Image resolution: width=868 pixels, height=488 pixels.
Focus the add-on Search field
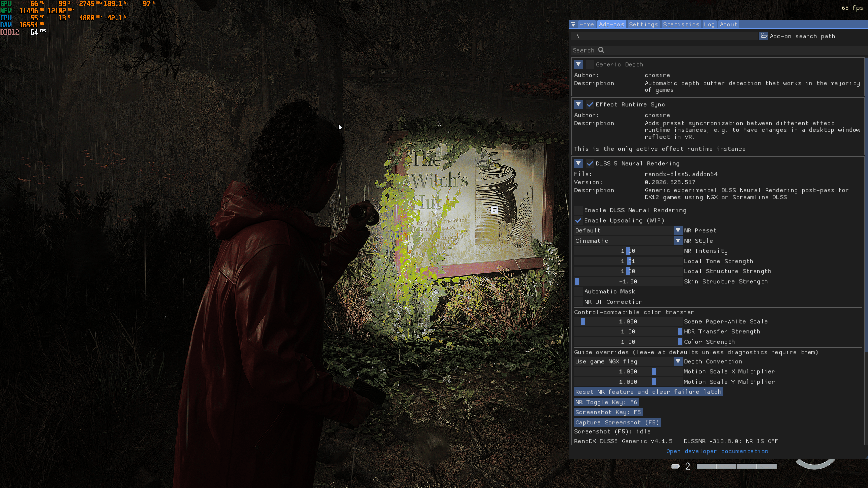719,50
